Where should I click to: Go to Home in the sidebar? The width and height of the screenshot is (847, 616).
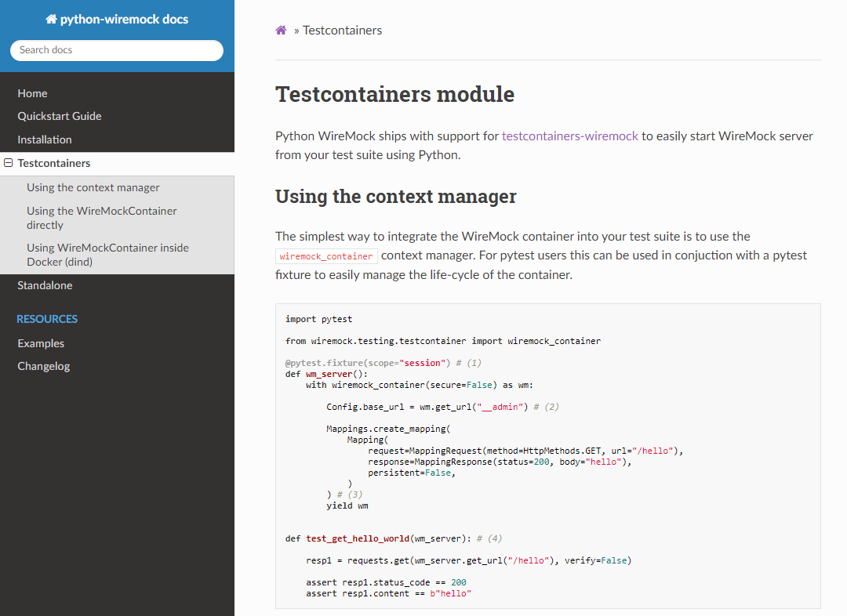32,93
